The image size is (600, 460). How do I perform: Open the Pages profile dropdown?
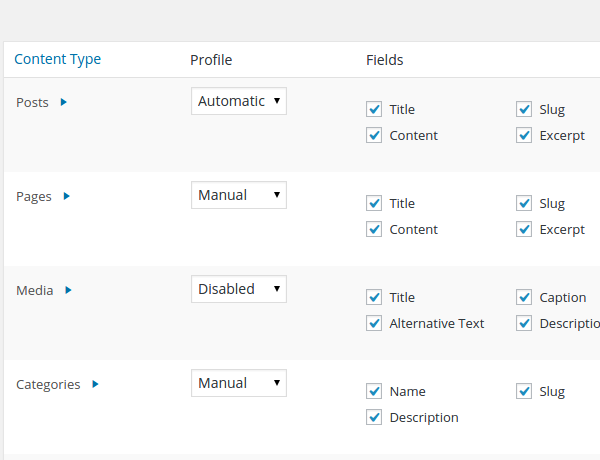[239, 195]
